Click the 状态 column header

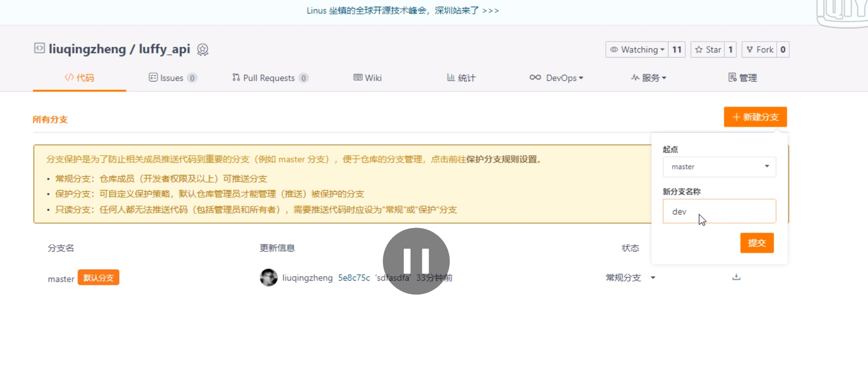[631, 248]
